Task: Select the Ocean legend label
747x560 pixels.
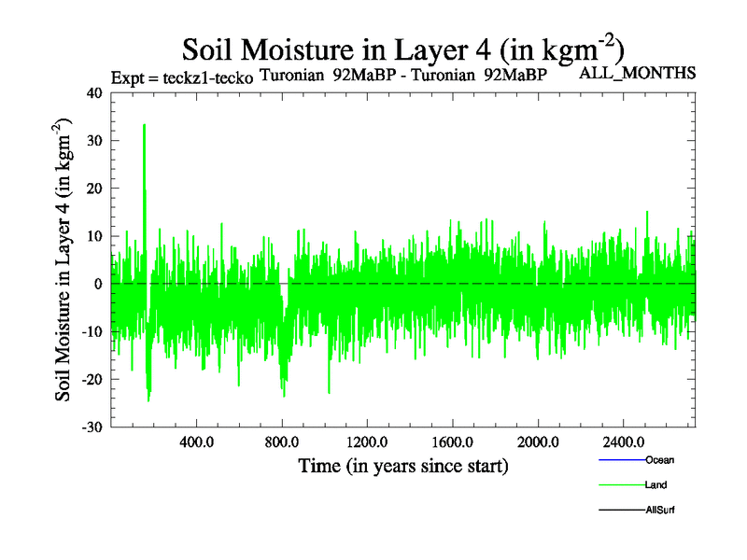Action: pyautogui.click(x=659, y=460)
